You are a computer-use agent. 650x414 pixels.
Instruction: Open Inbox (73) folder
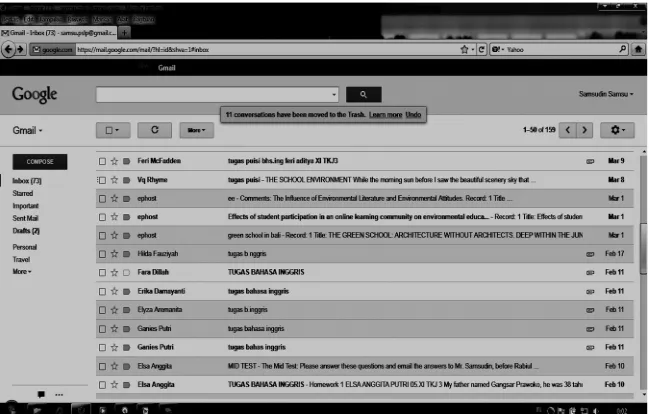(x=27, y=181)
